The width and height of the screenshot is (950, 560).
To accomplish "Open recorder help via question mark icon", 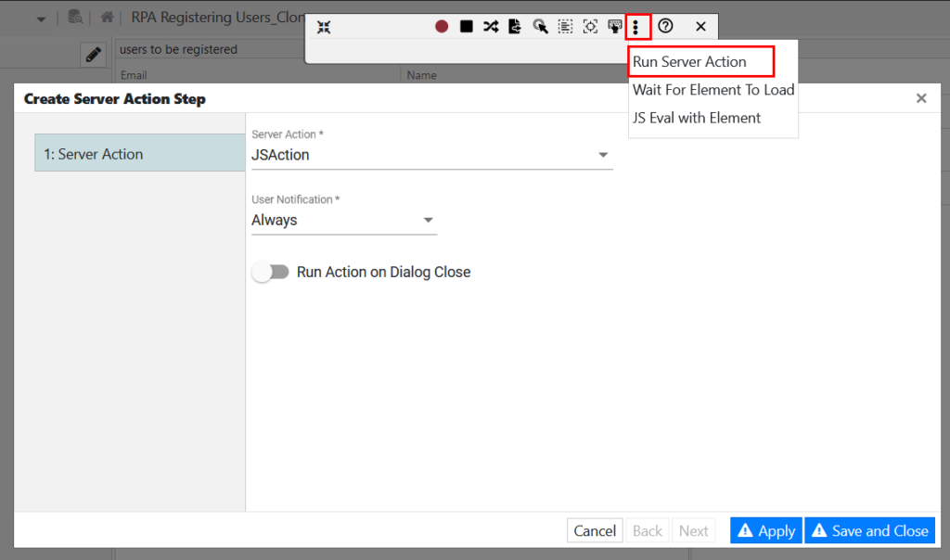I will pyautogui.click(x=665, y=26).
